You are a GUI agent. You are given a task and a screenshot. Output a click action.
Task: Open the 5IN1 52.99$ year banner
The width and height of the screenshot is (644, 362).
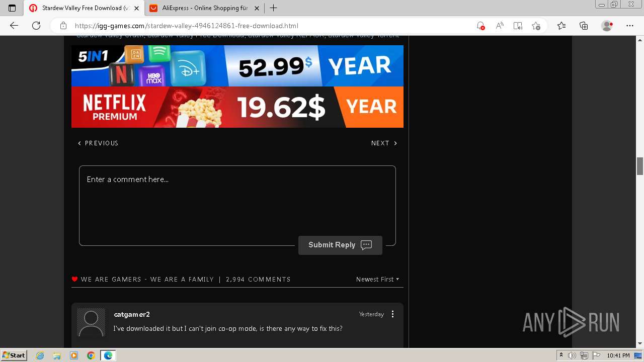[x=237, y=66]
